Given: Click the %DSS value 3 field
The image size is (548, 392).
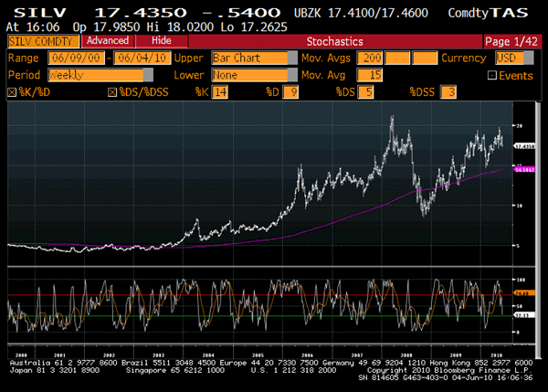Looking at the screenshot, I should [447, 93].
